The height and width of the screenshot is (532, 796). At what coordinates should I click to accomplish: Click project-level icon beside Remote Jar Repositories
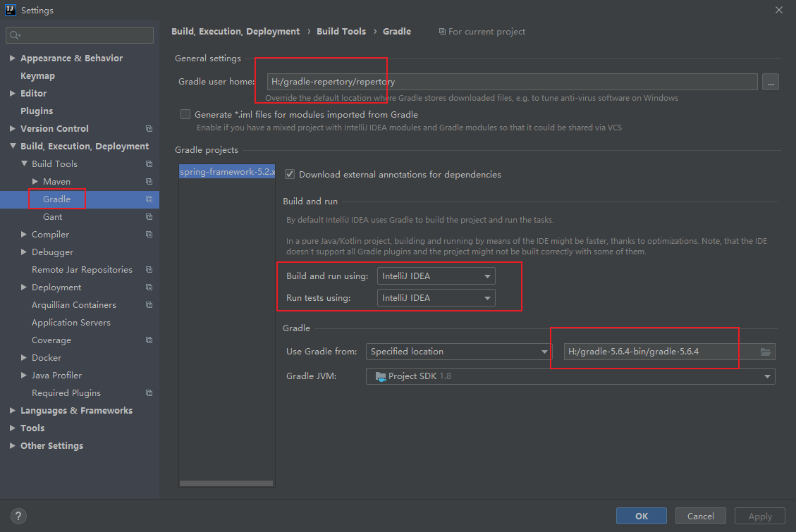tap(149, 270)
